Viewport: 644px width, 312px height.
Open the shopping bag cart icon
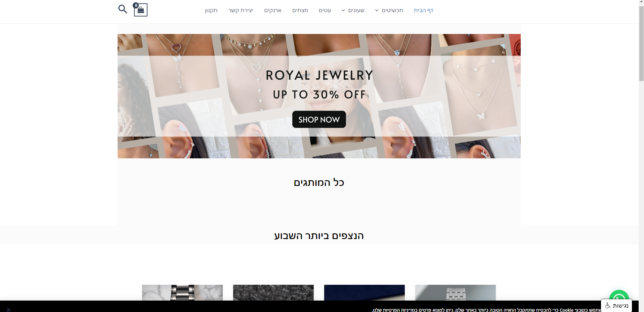click(140, 10)
